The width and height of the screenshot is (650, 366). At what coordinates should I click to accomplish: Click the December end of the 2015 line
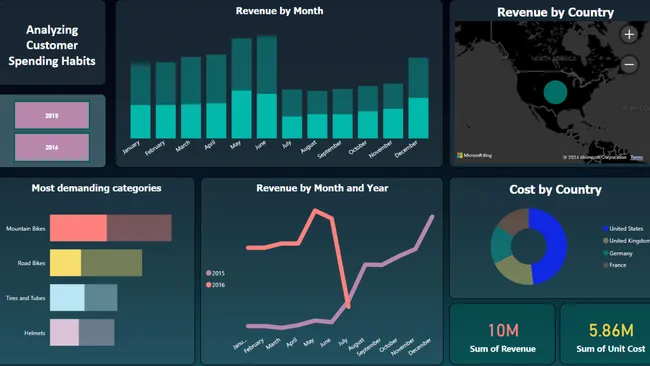point(432,216)
